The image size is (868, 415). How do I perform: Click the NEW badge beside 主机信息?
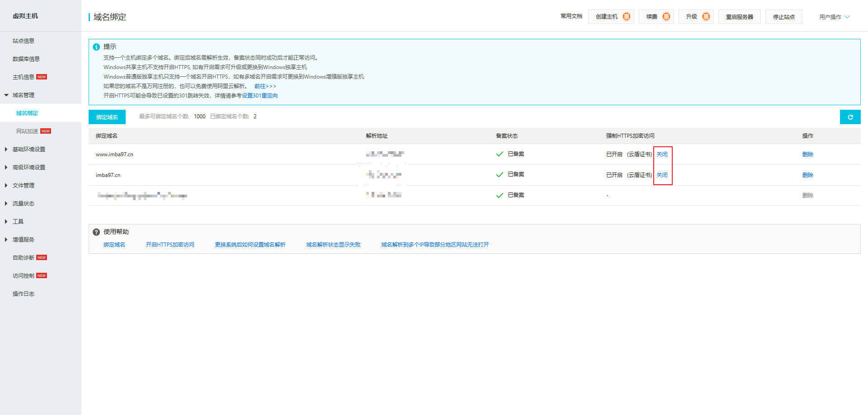tap(42, 77)
